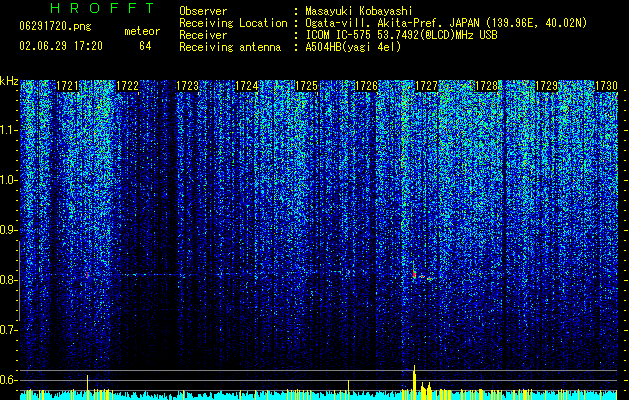Click the small red echo near 1721
This screenshot has width=629, height=400.
click(x=87, y=275)
